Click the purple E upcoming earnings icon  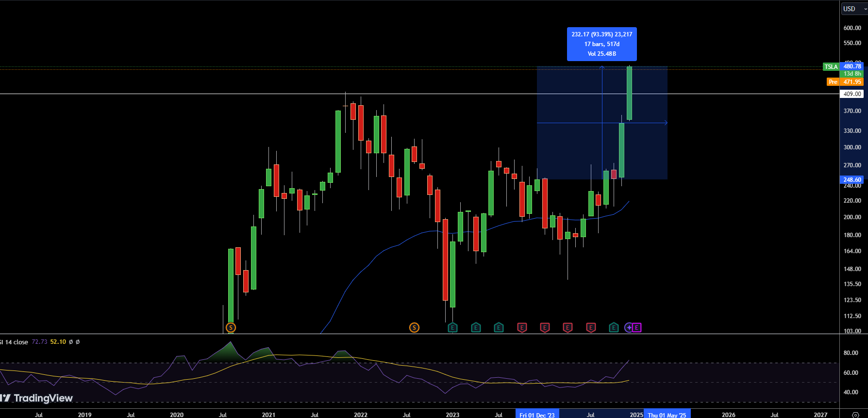pyautogui.click(x=636, y=328)
